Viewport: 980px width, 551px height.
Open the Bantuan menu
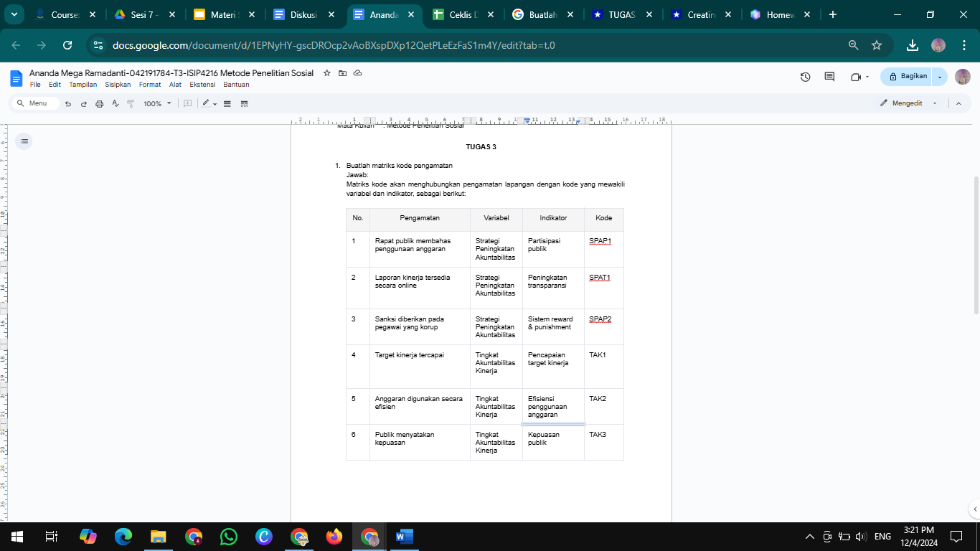point(236,85)
